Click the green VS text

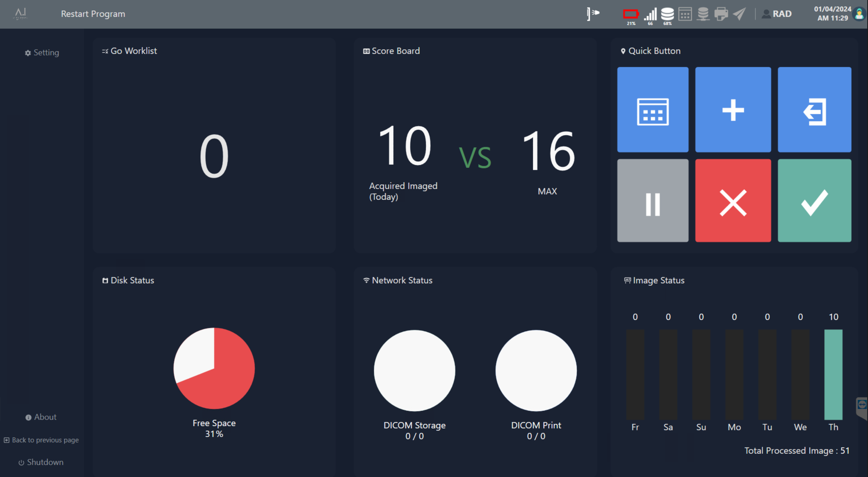475,158
